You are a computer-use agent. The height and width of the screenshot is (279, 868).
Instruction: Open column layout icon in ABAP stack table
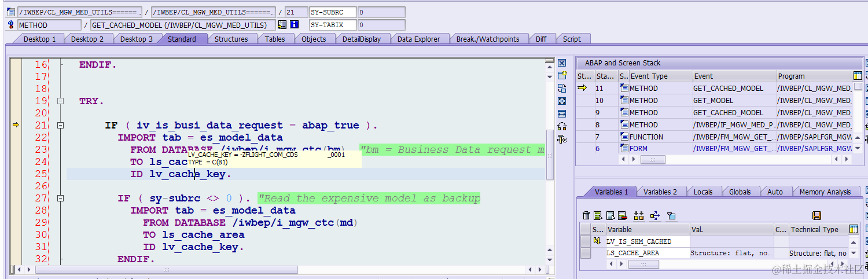tap(858, 76)
